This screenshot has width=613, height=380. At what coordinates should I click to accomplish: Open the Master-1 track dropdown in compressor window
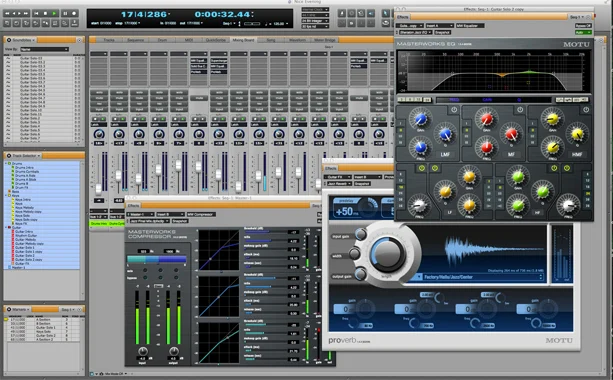[x=140, y=214]
